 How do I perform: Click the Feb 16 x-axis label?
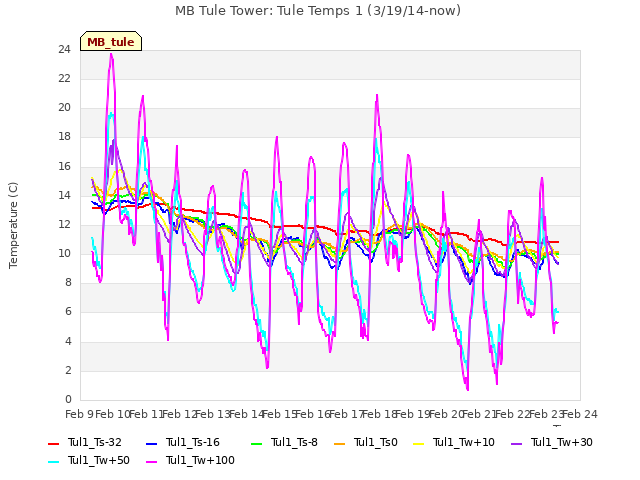(x=313, y=414)
